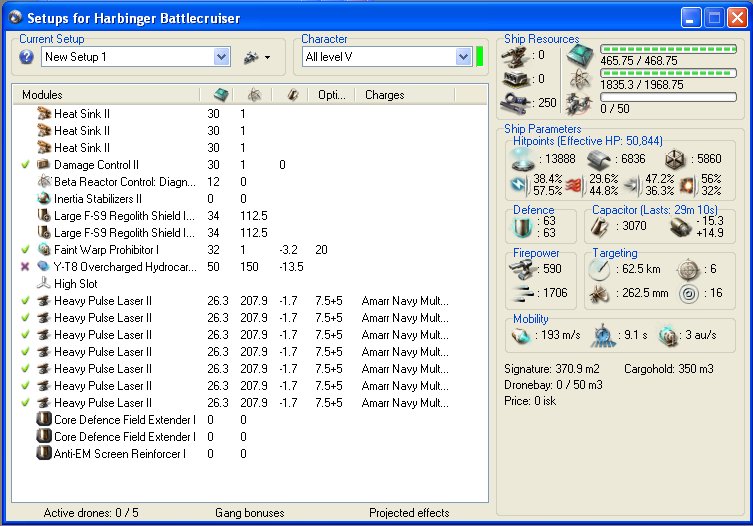Click the CPU column header icon
The image size is (753, 526).
(x=221, y=95)
